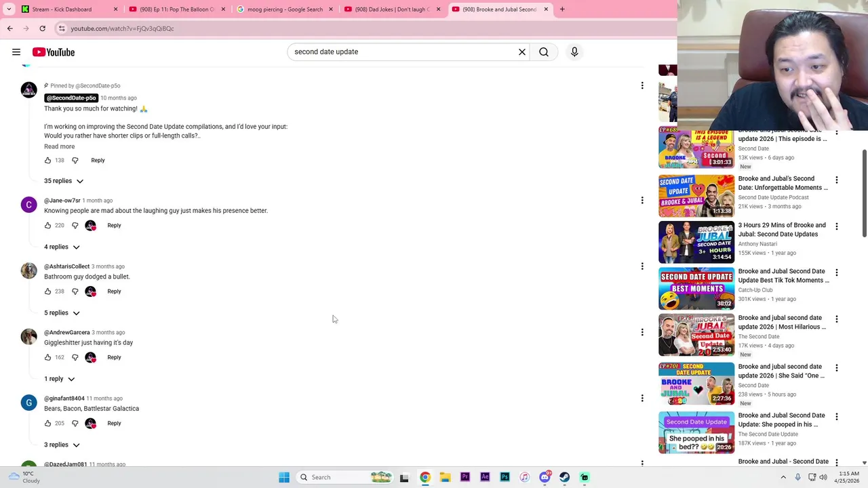
Task: Open Chrome from the taskbar
Action: point(425,477)
